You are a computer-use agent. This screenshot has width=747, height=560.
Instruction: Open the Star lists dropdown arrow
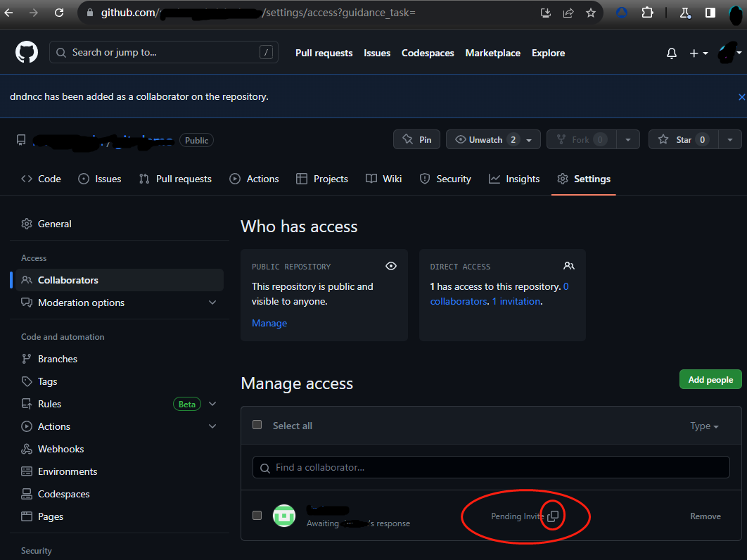pyautogui.click(x=730, y=139)
